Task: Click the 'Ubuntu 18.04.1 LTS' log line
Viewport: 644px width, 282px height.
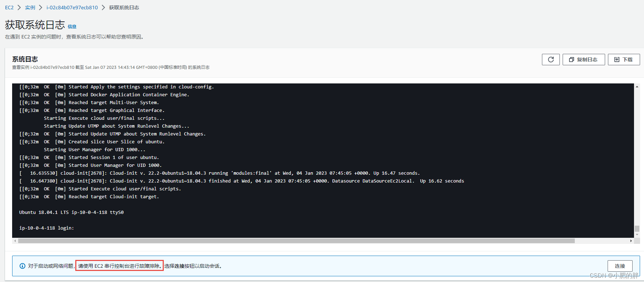Action: pyautogui.click(x=71, y=212)
